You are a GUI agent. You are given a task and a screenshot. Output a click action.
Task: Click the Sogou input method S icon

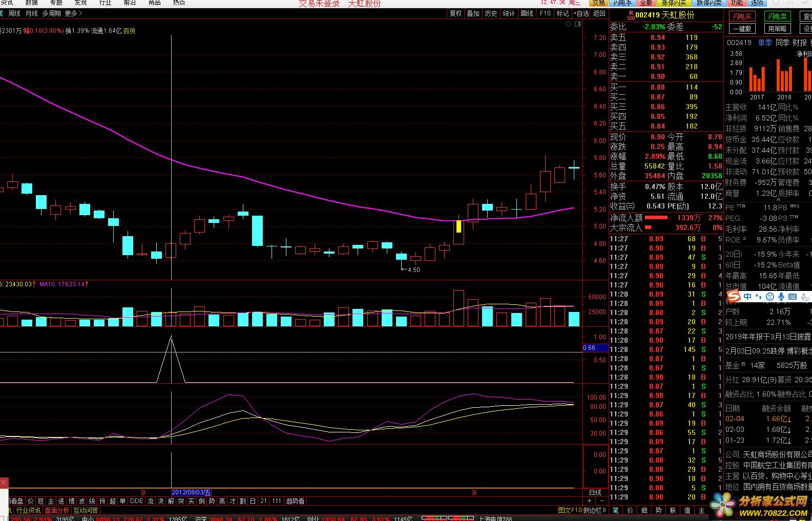[734, 297]
